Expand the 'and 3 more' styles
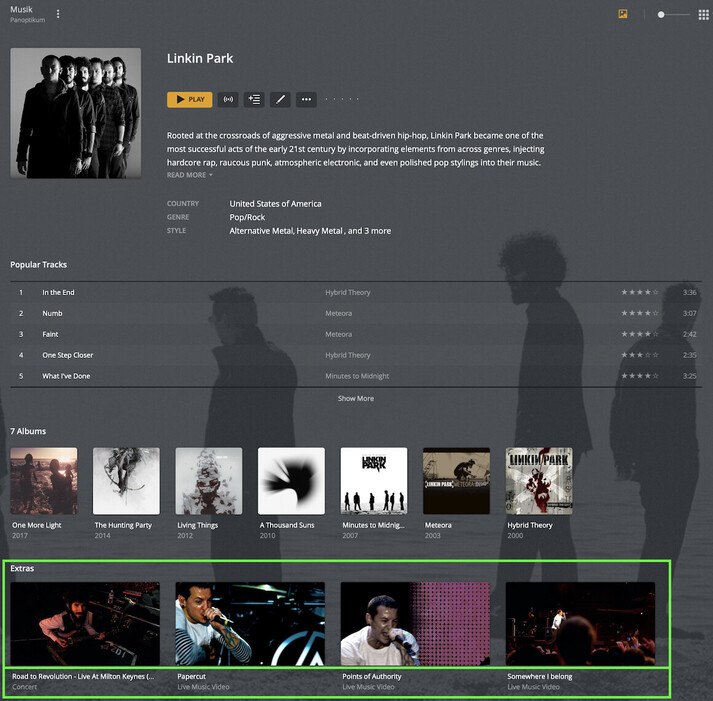The width and height of the screenshot is (713, 701). tap(369, 231)
